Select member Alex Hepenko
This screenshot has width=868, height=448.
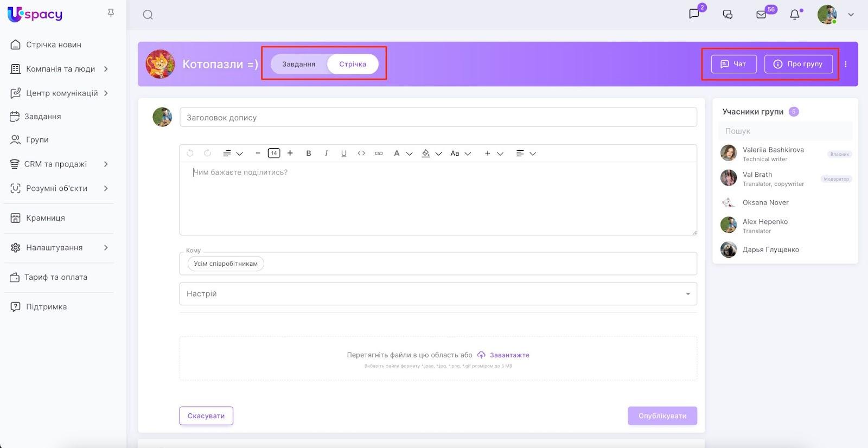click(x=786, y=226)
